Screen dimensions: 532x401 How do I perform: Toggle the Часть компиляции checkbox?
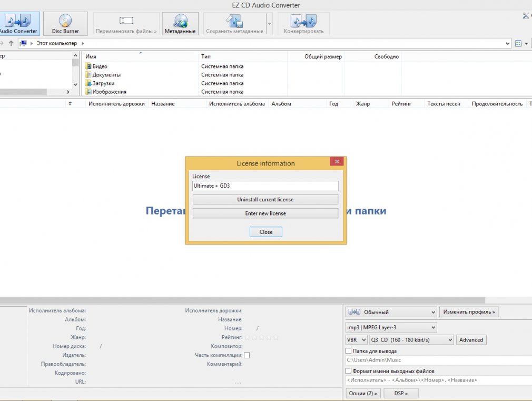pos(247,355)
